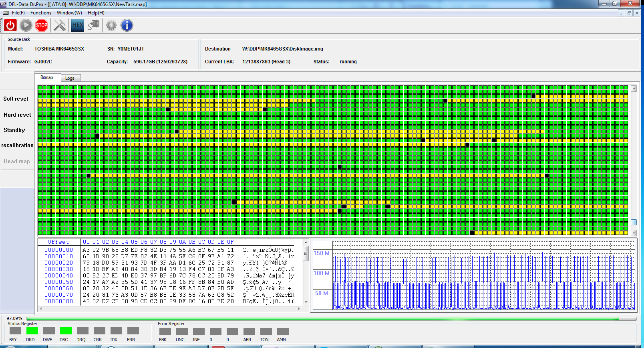The width and height of the screenshot is (644, 348).
Task: Click the 97.09% progress bar
Action: click(332, 319)
